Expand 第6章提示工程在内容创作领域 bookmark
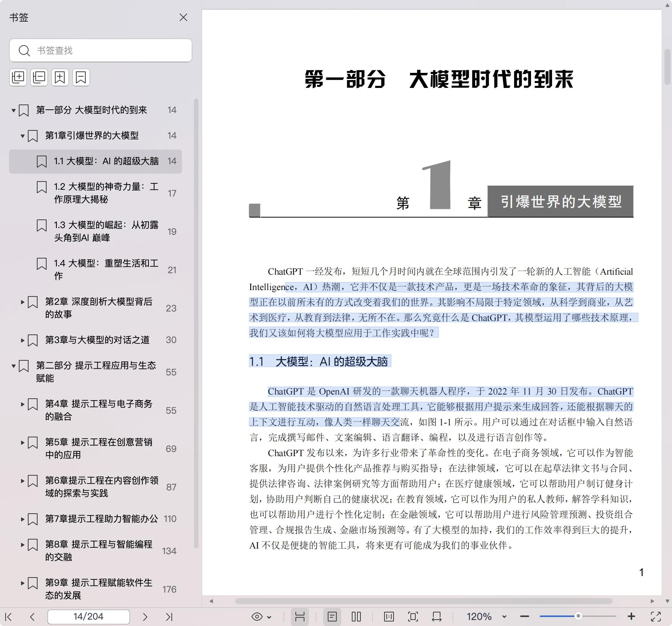Viewport: 672px width, 626px height. pyautogui.click(x=23, y=481)
